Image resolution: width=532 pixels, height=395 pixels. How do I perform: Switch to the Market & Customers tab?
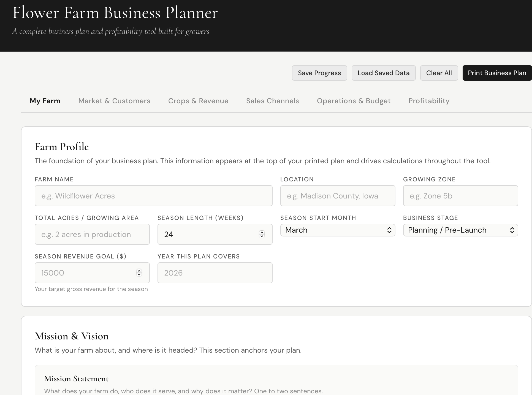click(x=114, y=101)
